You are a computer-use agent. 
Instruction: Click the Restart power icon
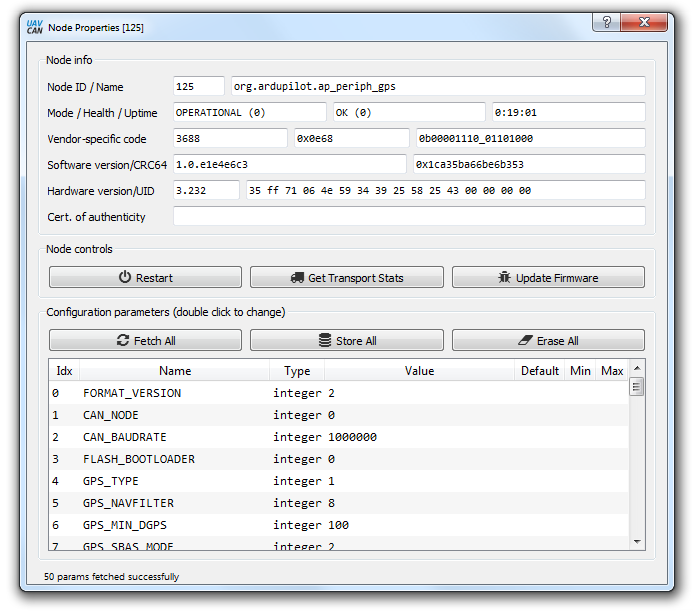[x=125, y=278]
